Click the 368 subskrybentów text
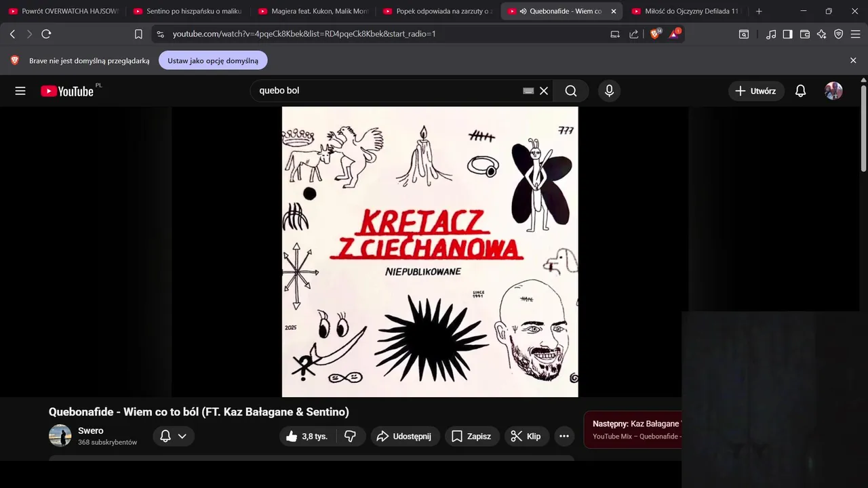Screen dimensions: 868x488 107,442
